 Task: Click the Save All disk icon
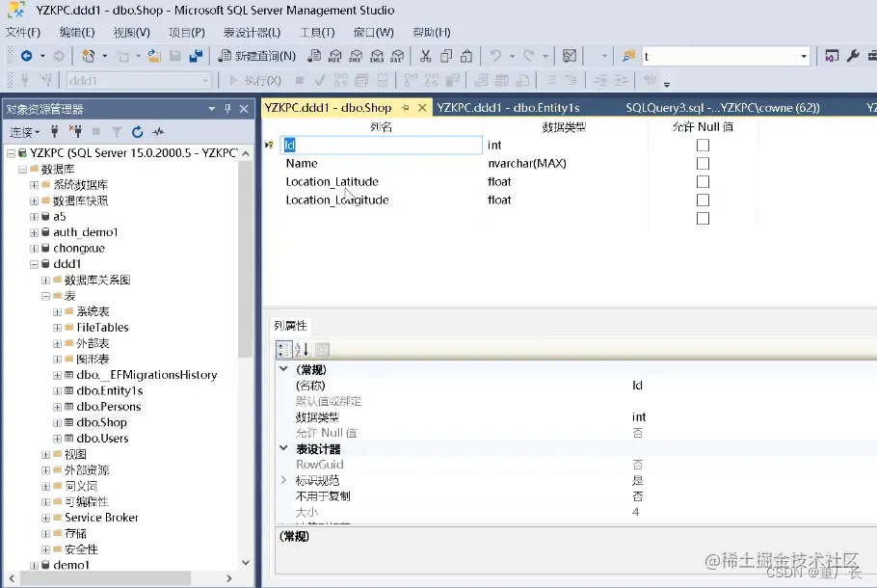pyautogui.click(x=196, y=56)
